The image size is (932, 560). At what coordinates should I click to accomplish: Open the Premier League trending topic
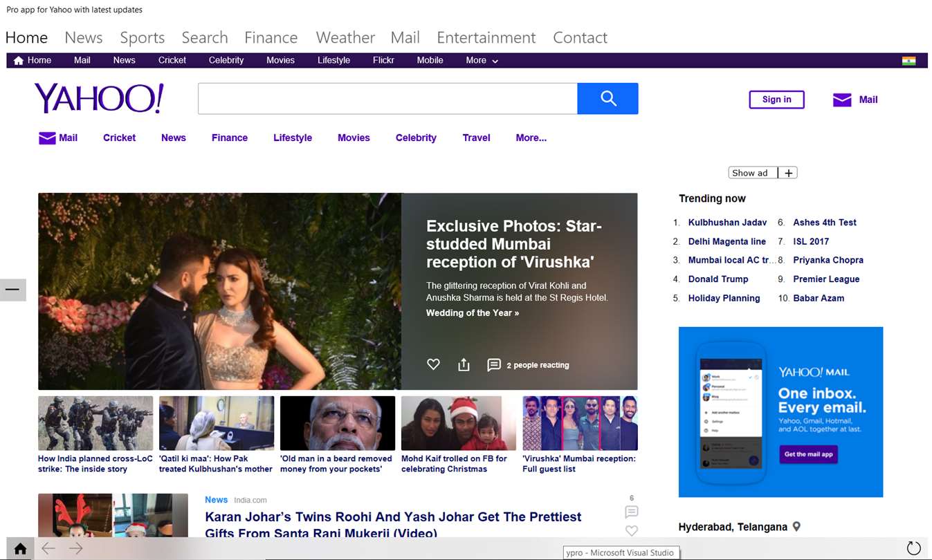click(826, 279)
